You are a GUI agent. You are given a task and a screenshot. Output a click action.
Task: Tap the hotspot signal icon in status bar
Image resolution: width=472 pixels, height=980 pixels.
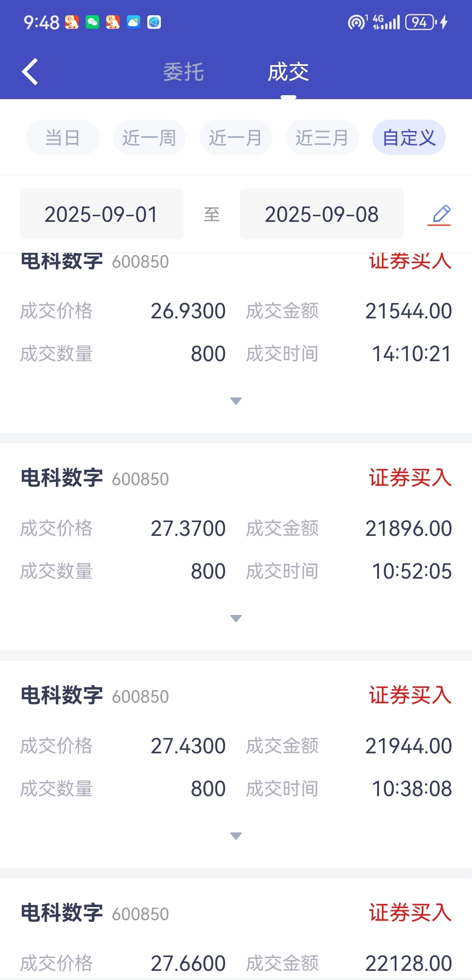tap(357, 22)
